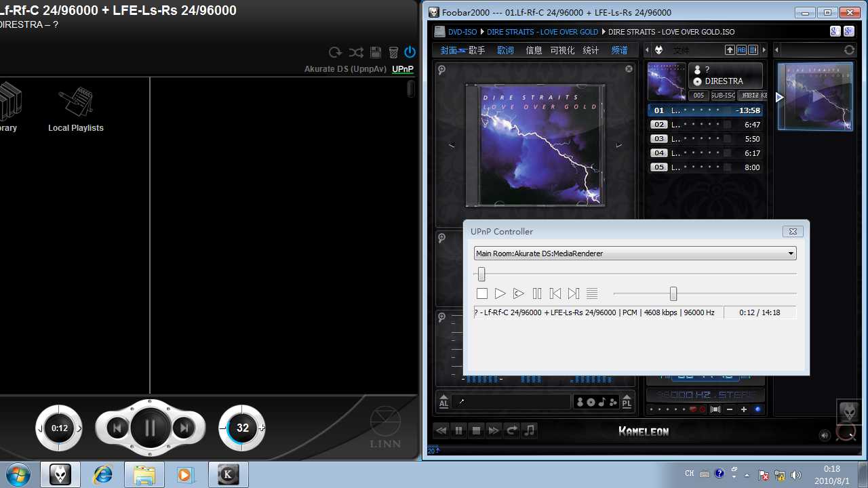This screenshot has height=488, width=868.
Task: Switch to 频谱 tab
Action: (x=620, y=50)
